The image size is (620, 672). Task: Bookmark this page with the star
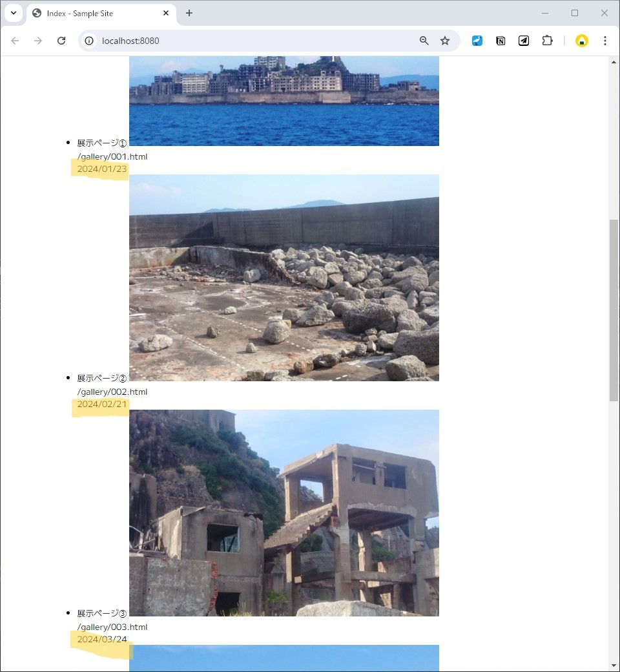pyautogui.click(x=445, y=41)
